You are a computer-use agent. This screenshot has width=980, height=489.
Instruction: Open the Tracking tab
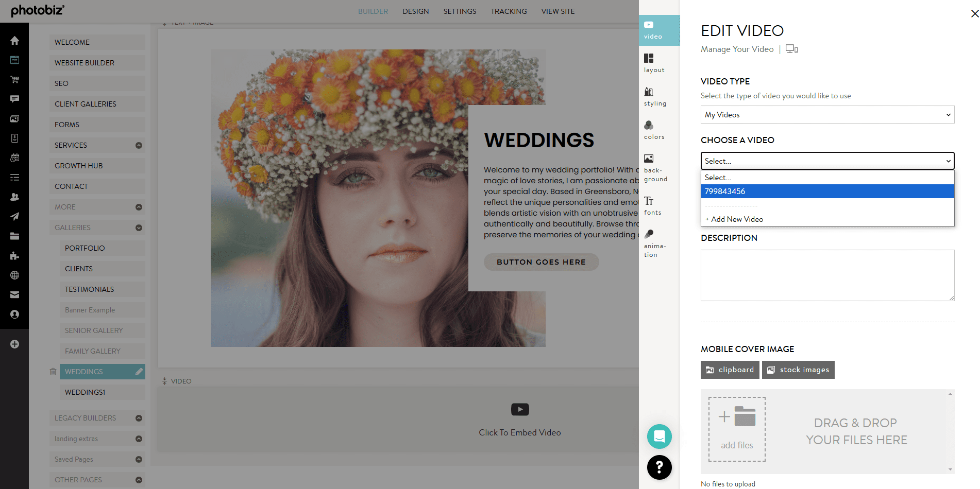(x=508, y=11)
